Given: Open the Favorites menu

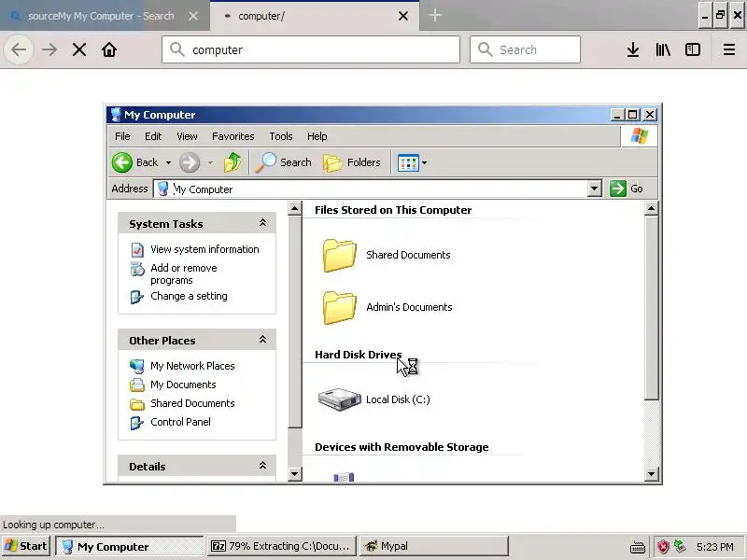Looking at the screenshot, I should (233, 136).
